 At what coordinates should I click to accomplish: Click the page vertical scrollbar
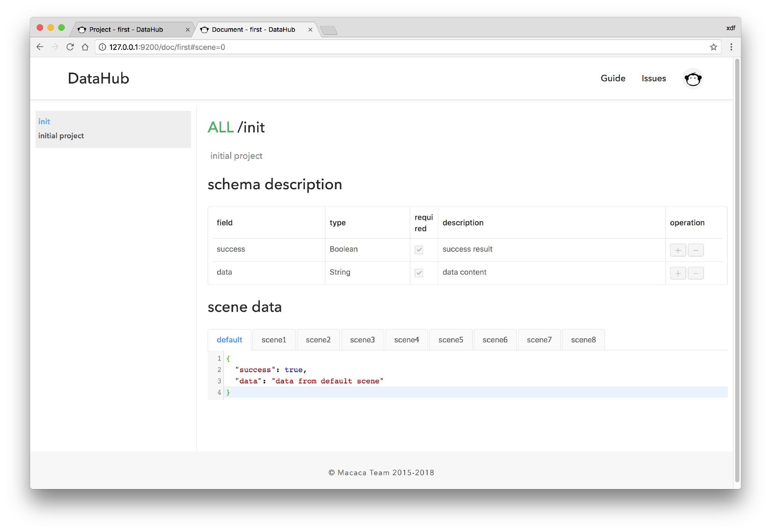pos(737,263)
